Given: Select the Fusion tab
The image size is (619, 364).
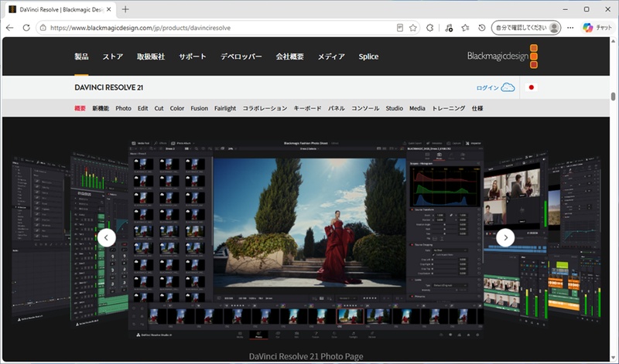Looking at the screenshot, I should pyautogui.click(x=199, y=108).
